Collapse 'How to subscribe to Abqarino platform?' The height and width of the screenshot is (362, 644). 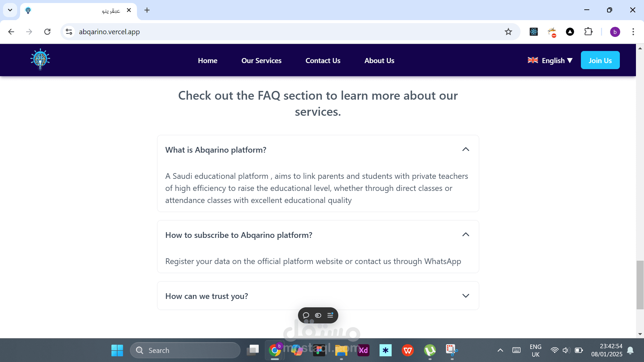pyautogui.click(x=465, y=235)
